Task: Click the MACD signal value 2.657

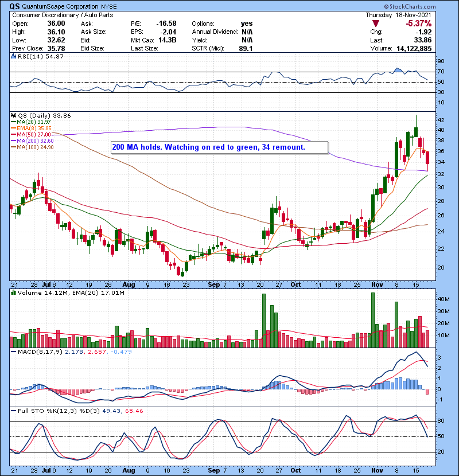Action: coord(97,352)
